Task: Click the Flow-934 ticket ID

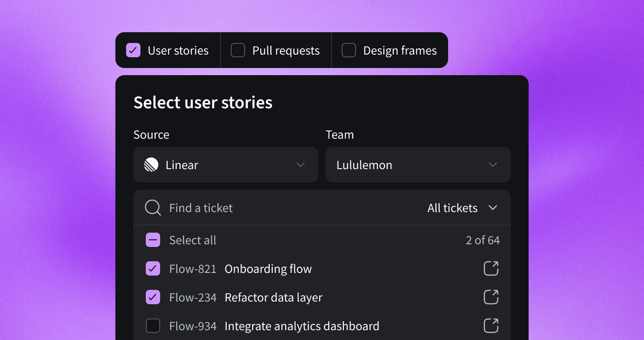Action: [193, 326]
